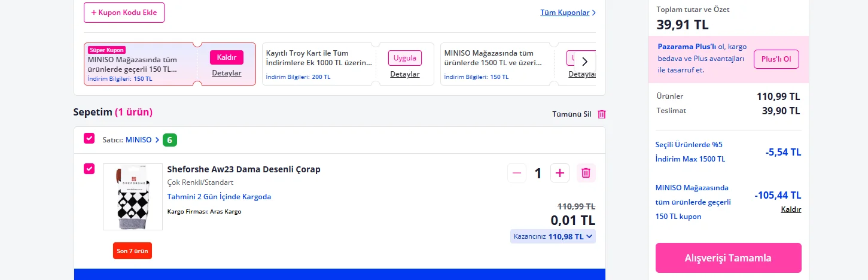Toggle the MINISO seller checkbox

[89, 138]
